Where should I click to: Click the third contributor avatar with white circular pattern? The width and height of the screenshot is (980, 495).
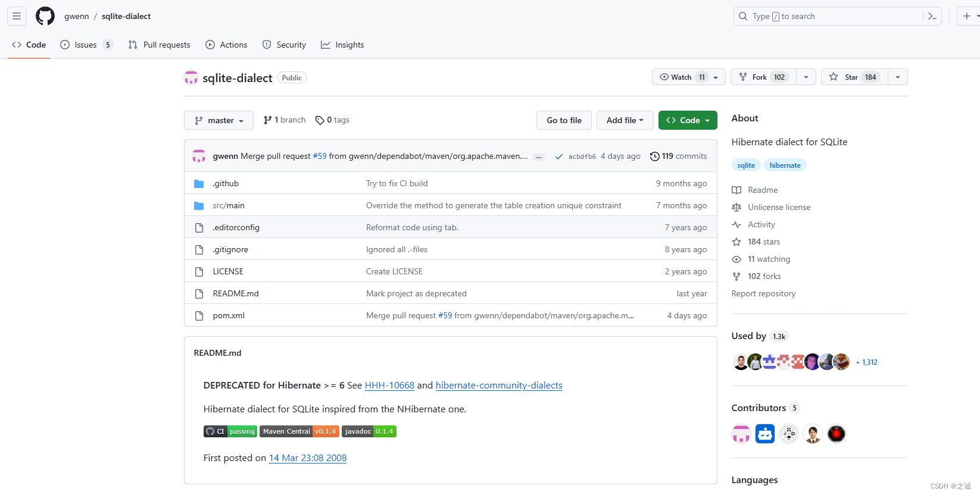789,434
